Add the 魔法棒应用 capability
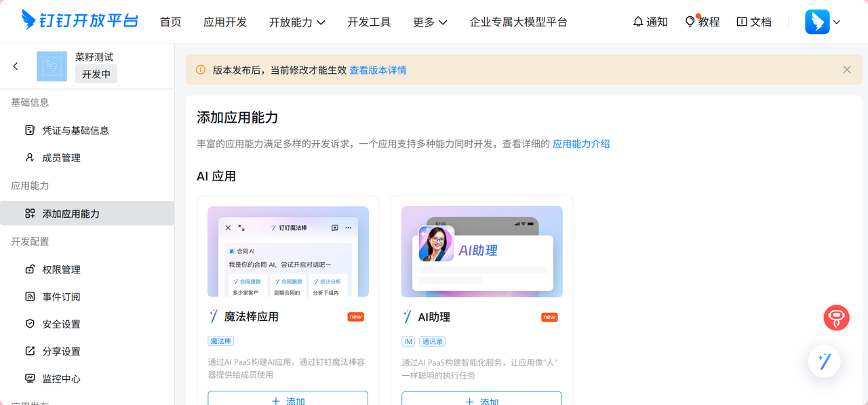The width and height of the screenshot is (868, 405). [288, 399]
